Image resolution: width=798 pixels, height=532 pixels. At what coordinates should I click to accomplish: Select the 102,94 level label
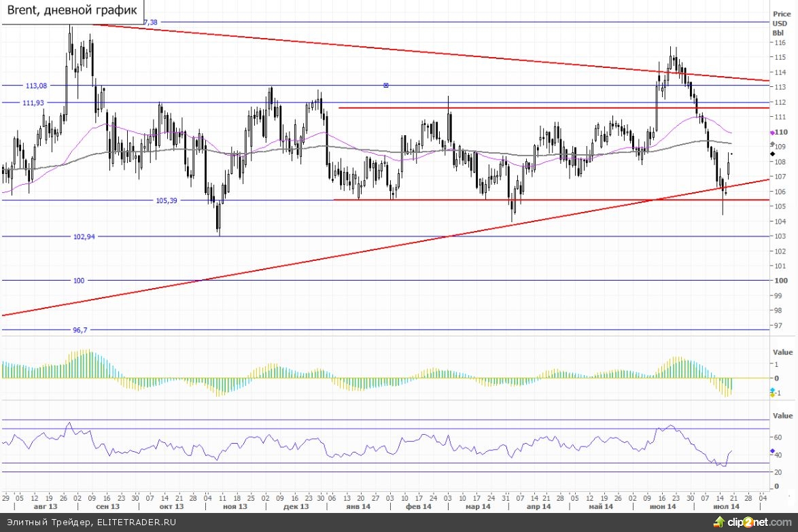[84, 236]
